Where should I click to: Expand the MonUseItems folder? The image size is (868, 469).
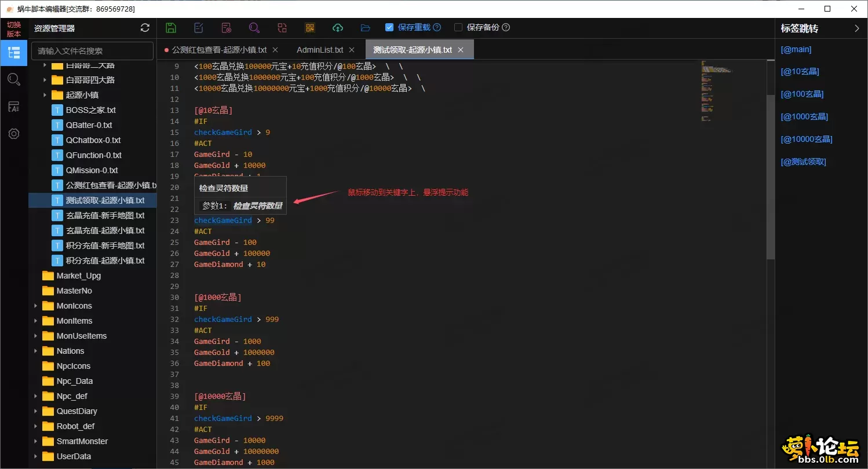[36, 336]
